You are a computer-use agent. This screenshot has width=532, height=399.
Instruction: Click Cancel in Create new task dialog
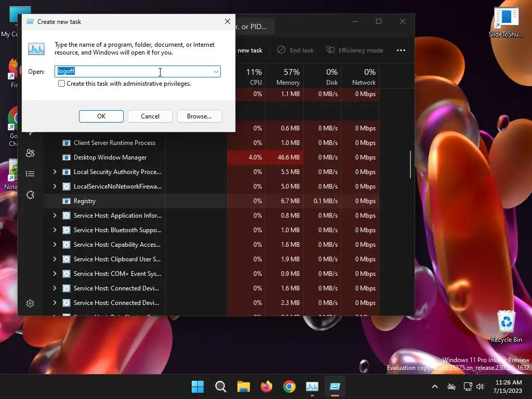pos(150,116)
